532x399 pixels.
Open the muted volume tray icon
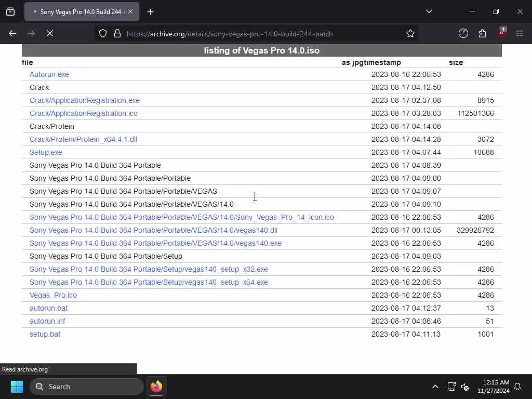(x=465, y=387)
